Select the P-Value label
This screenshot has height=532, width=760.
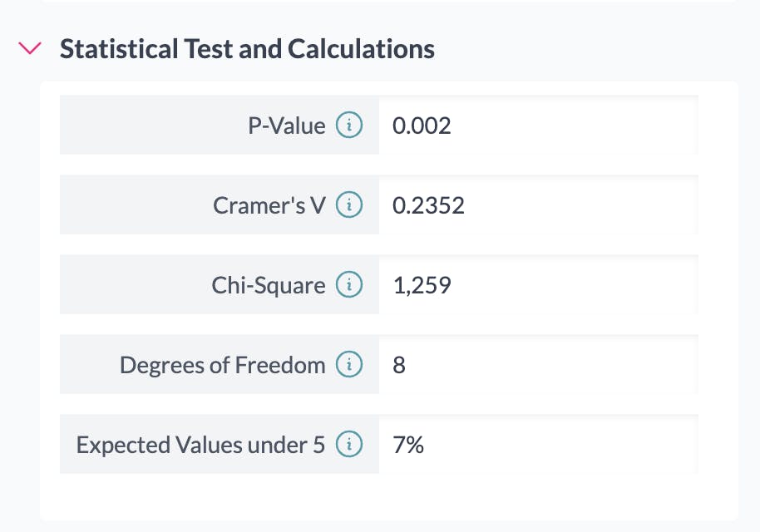(x=287, y=126)
